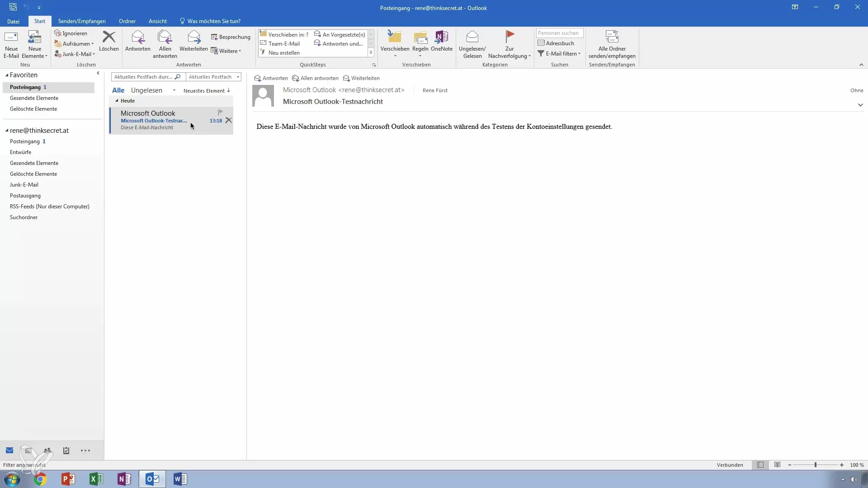Open Aufräumen dropdown
This screenshot has width=868, height=488.
coord(74,44)
